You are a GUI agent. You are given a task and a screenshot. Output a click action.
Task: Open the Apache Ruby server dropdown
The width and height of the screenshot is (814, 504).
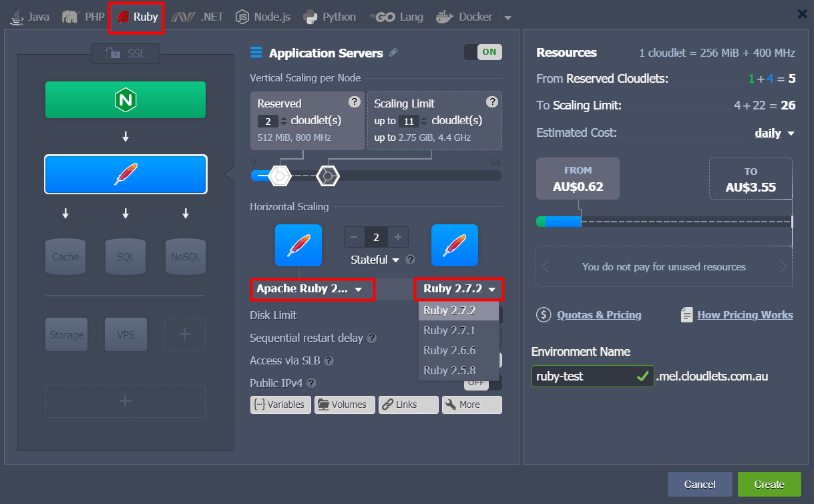pyautogui.click(x=313, y=289)
